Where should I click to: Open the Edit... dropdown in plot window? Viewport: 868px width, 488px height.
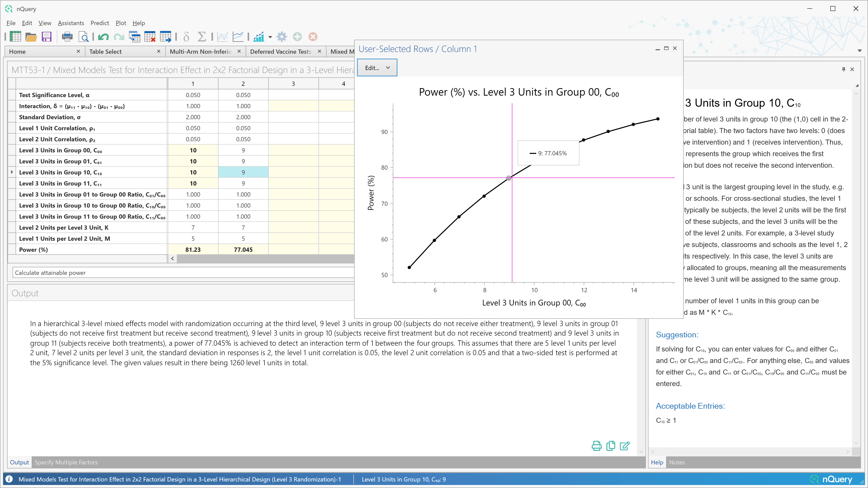377,68
